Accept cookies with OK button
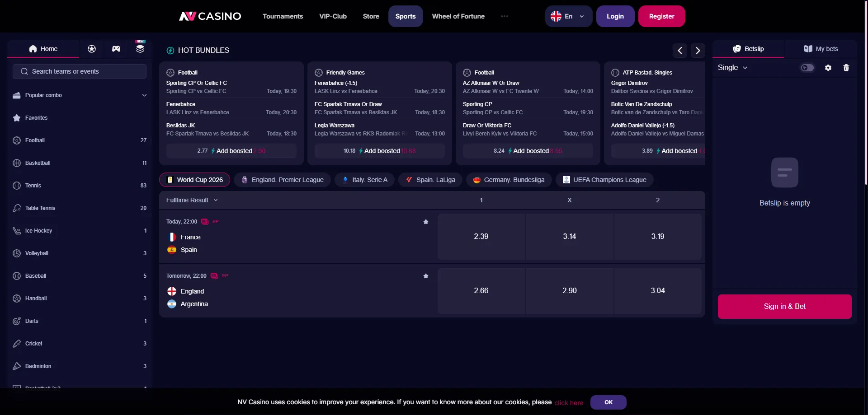868x415 pixels. tap(609, 402)
